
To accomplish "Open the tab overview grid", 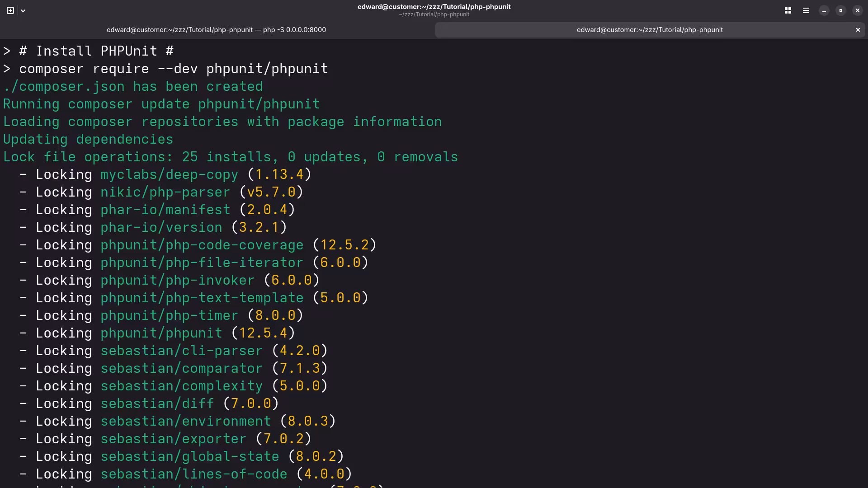I will [788, 10].
